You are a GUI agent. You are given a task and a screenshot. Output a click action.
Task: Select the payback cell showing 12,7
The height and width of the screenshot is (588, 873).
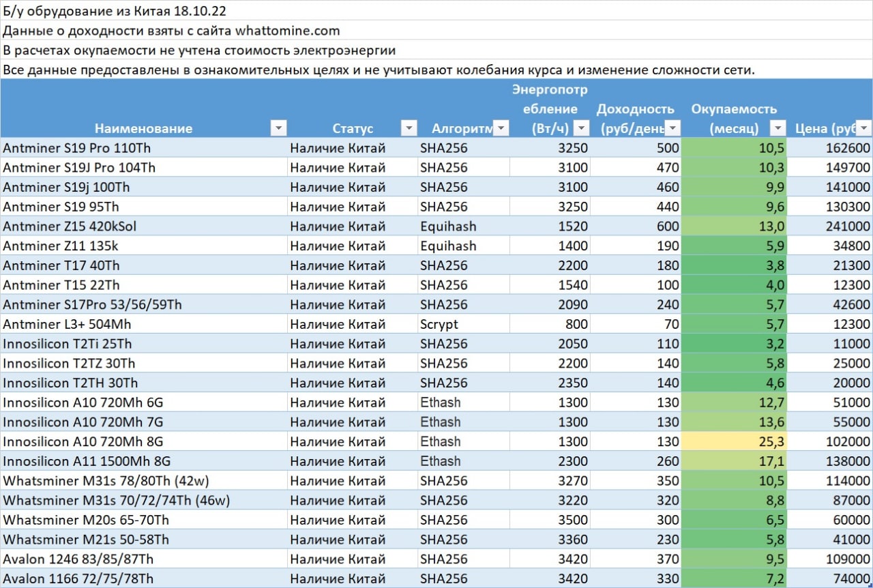(x=735, y=402)
